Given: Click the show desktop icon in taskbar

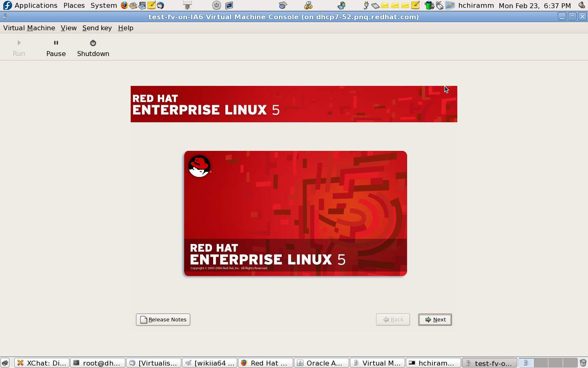Looking at the screenshot, I should (x=5, y=363).
